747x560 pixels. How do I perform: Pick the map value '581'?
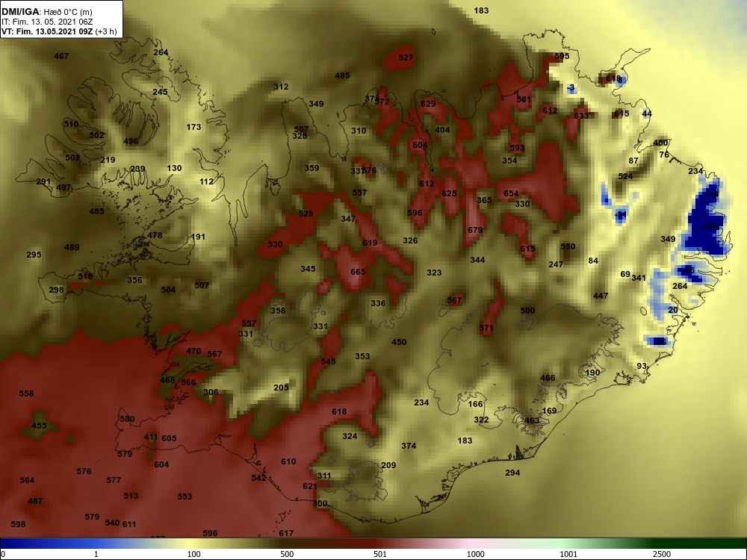point(524,99)
